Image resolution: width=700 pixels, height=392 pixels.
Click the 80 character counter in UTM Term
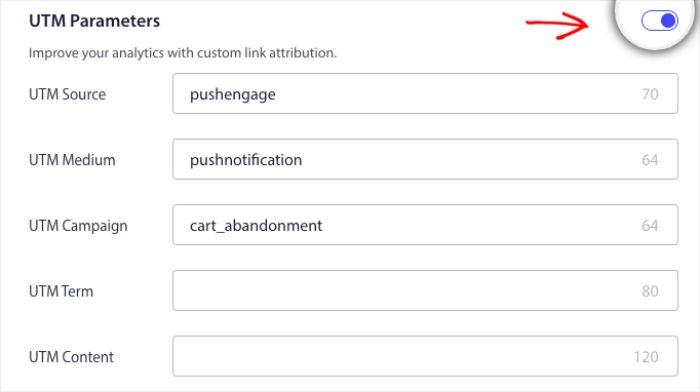(650, 291)
